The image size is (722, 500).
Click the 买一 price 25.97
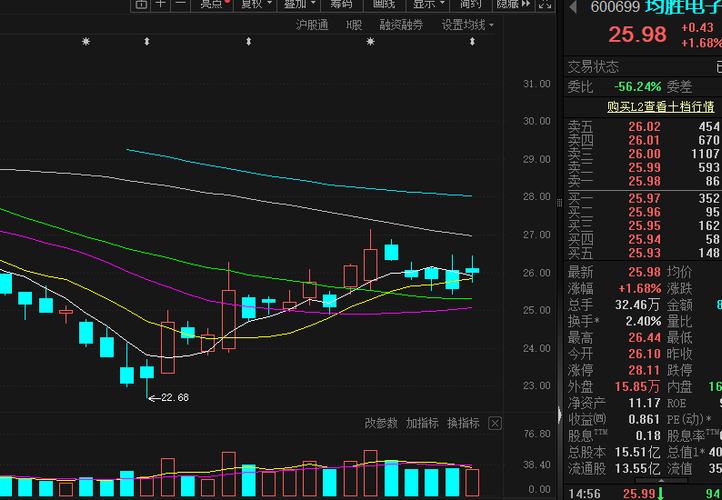tap(644, 198)
